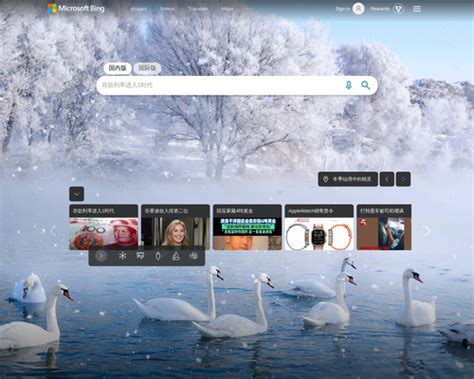474x379 pixels.
Task: Click the Microsoft Bing logo
Action: tap(76, 8)
